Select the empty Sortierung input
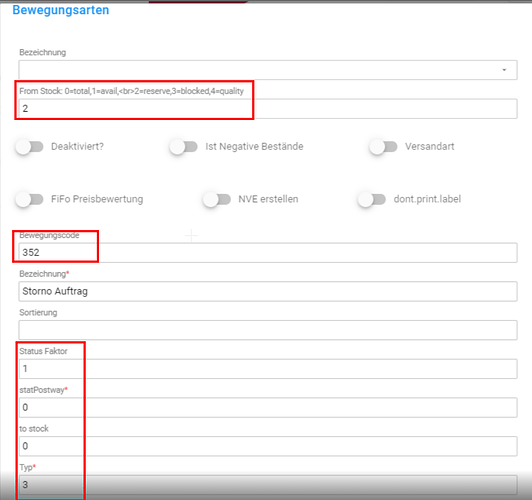 click(x=268, y=330)
